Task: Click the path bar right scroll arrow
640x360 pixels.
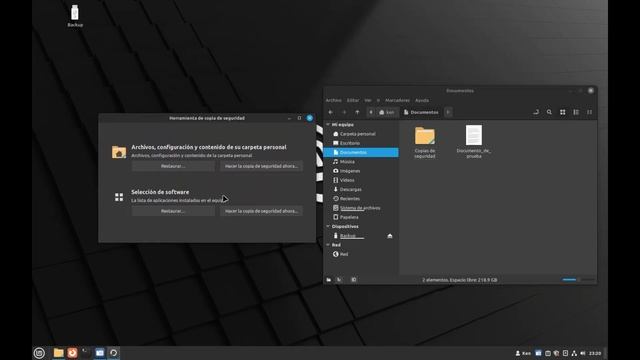Action: (x=448, y=112)
